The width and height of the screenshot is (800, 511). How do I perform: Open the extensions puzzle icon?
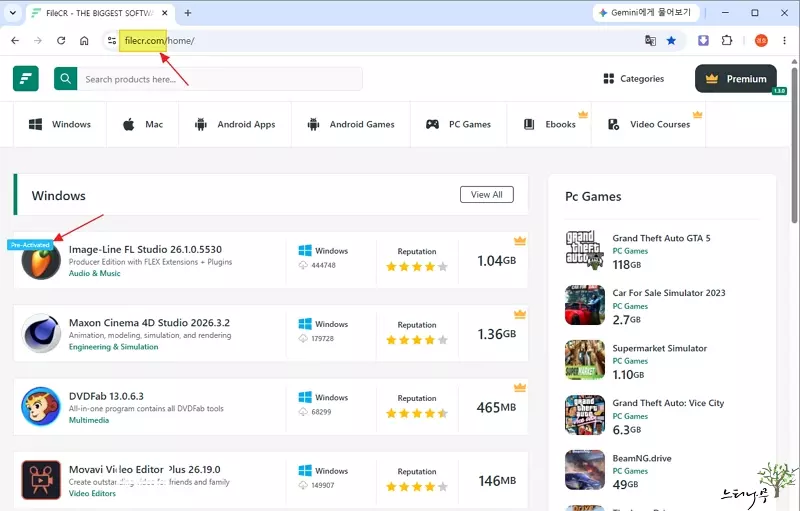727,40
